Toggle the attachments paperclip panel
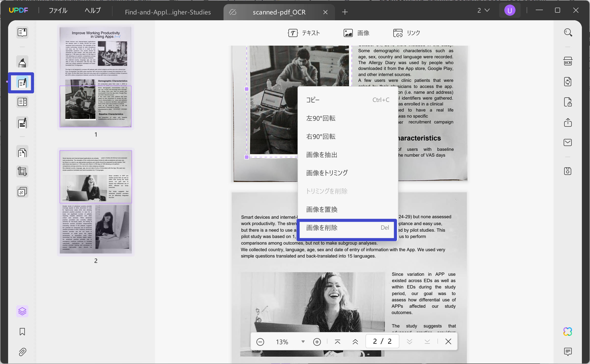Image resolution: width=590 pixels, height=364 pixels. (22, 352)
